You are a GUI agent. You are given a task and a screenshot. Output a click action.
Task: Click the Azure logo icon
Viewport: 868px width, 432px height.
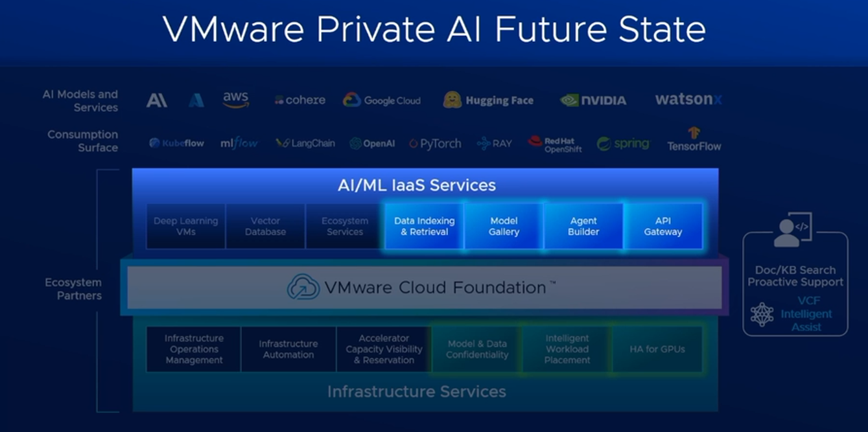click(196, 100)
